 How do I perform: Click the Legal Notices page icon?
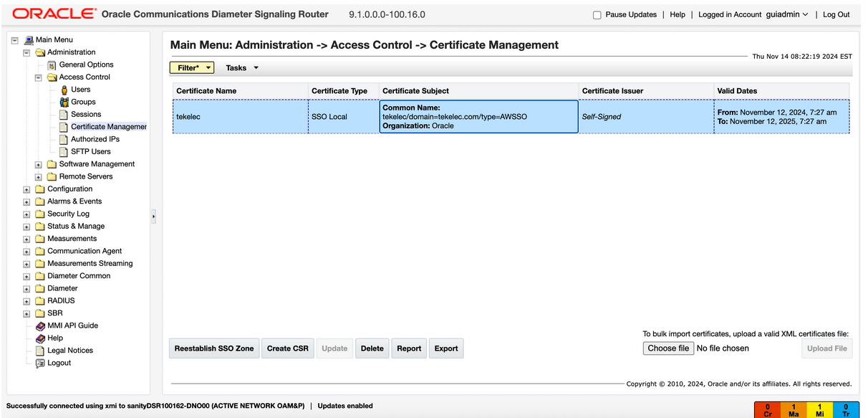pyautogui.click(x=40, y=351)
